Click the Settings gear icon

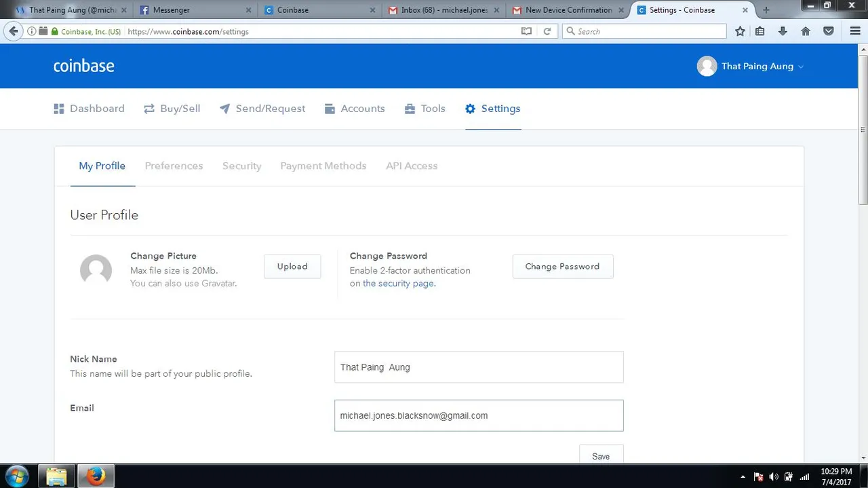point(470,109)
